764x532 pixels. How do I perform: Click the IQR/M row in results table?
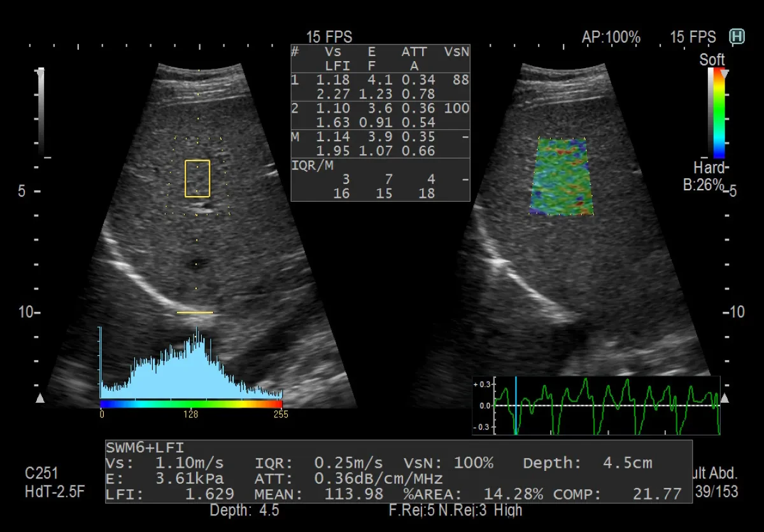(380, 179)
